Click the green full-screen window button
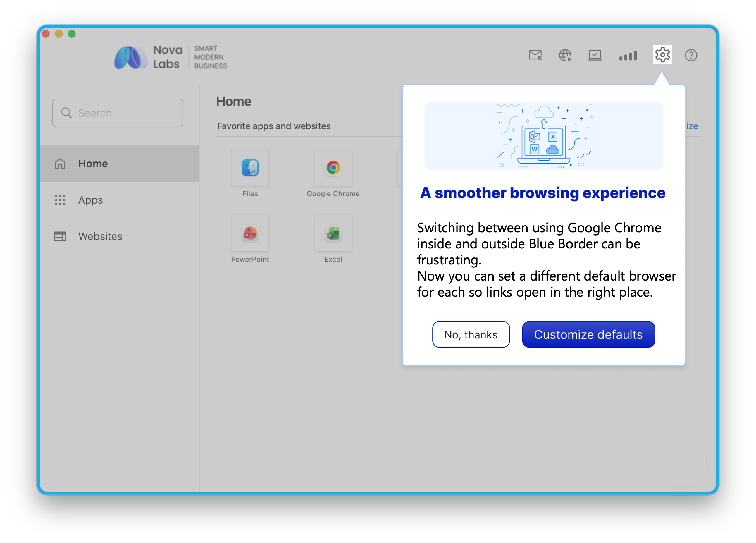756x543 pixels. tap(72, 34)
